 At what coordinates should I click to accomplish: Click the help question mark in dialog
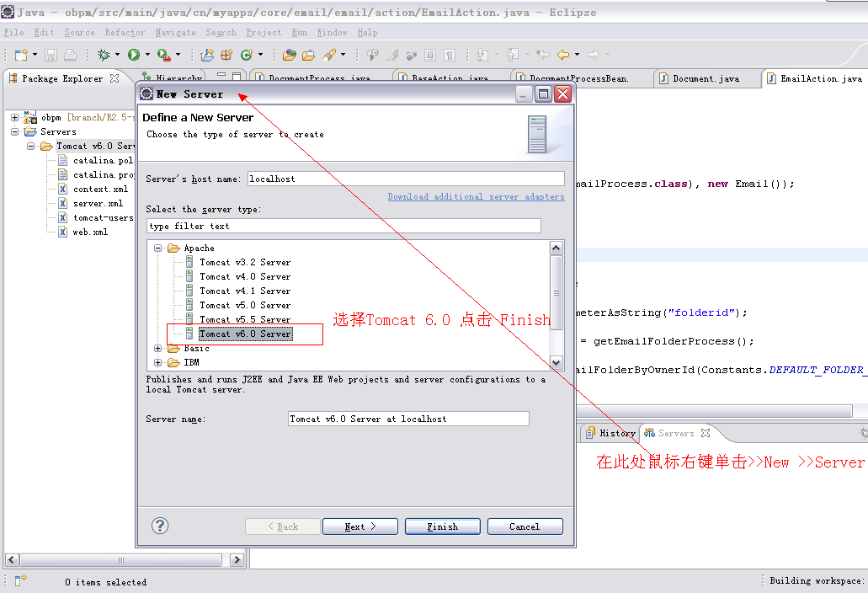pos(160,526)
